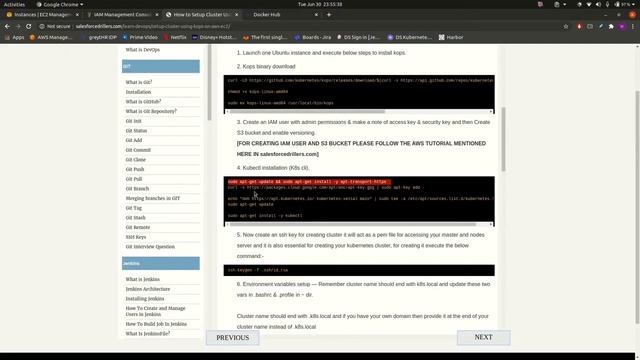Open the Git Interview Question link
Image resolution: width=640 pixels, height=360 pixels.
150,247
